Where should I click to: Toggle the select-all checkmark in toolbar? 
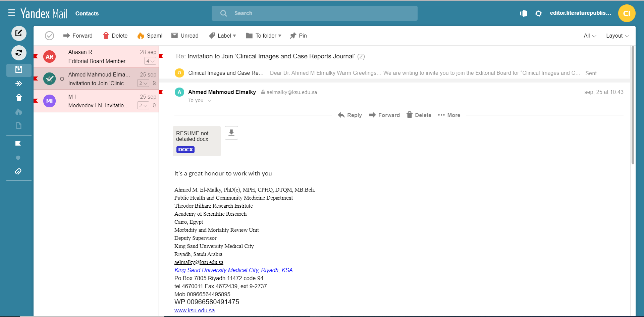49,36
